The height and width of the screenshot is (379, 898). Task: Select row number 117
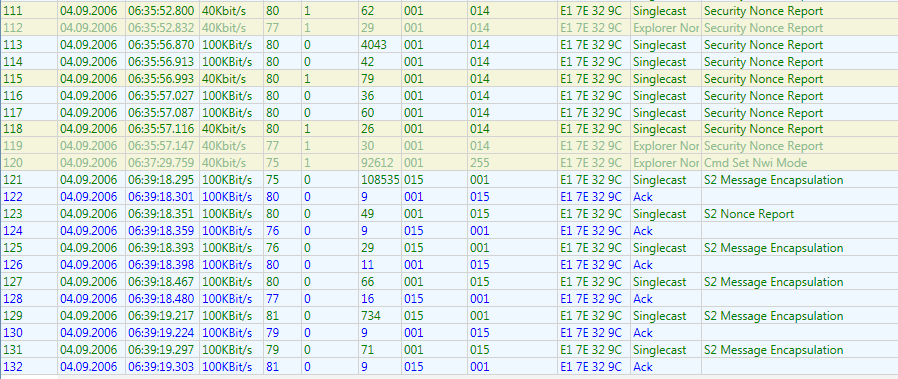tap(12, 112)
